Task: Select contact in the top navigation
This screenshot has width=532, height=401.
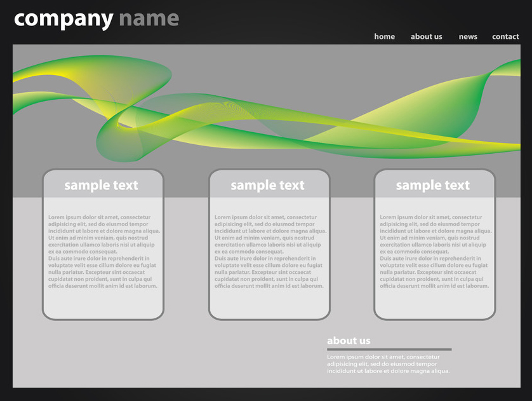Action: coord(505,37)
